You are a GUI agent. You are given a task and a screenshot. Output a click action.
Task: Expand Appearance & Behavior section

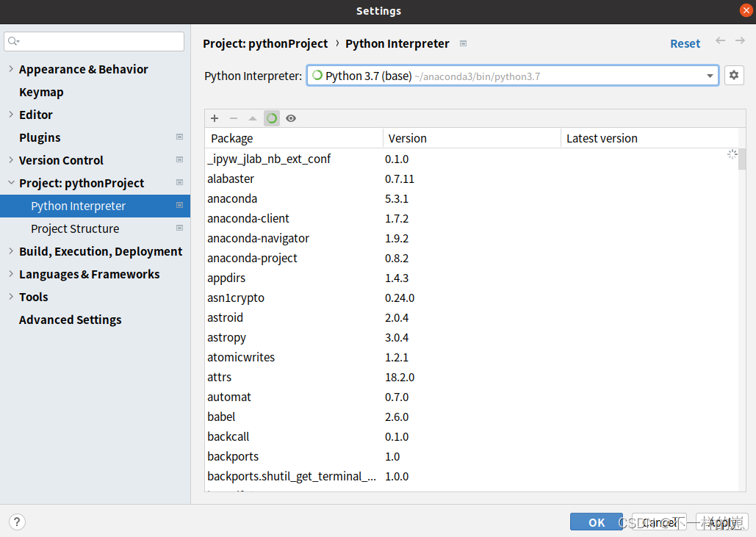click(10, 69)
